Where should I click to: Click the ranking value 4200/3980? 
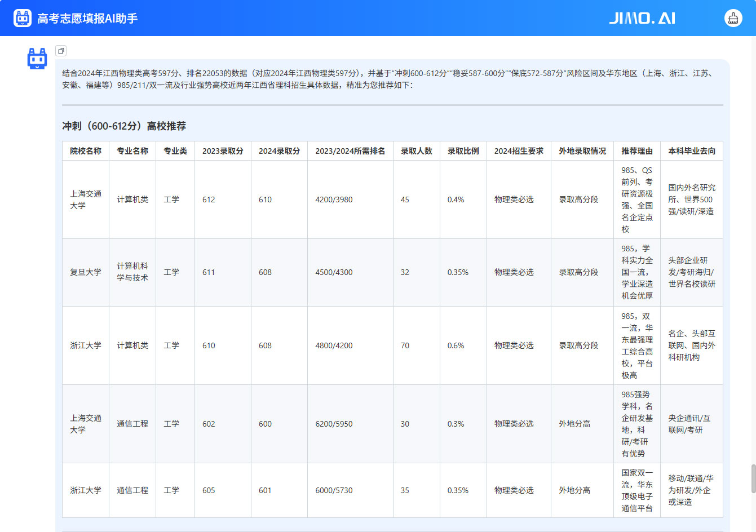334,200
